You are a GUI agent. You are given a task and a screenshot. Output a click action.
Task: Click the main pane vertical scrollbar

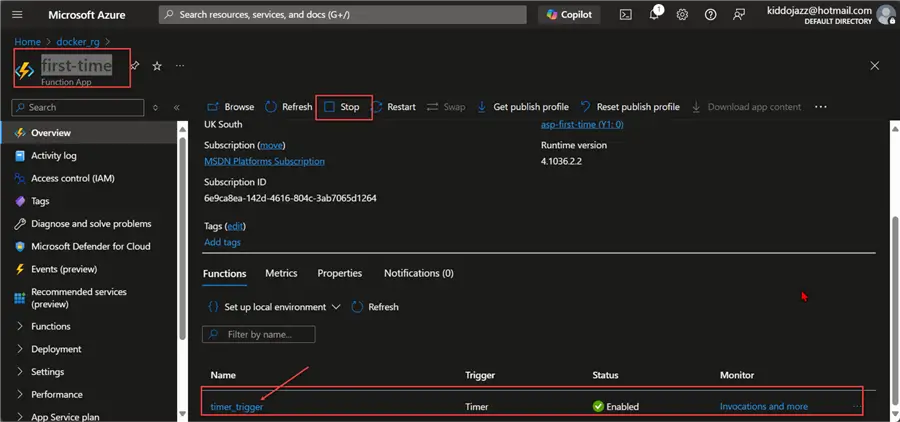894,310
